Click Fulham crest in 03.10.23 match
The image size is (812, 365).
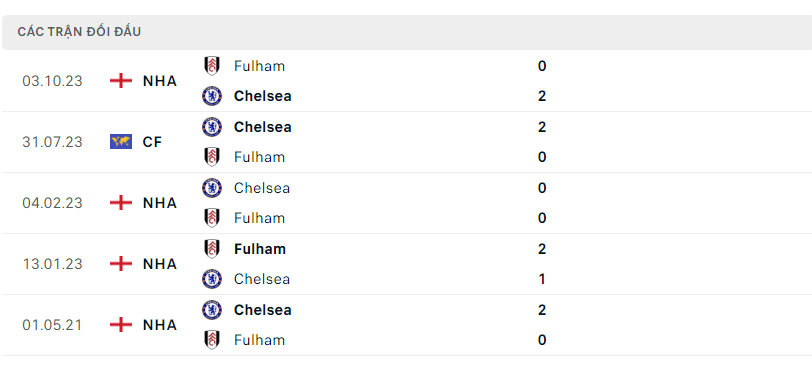211,66
